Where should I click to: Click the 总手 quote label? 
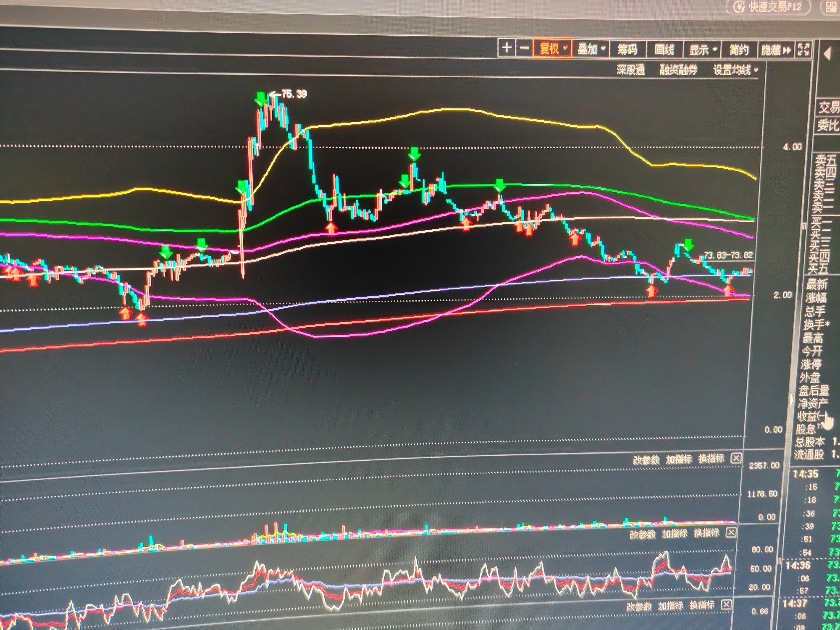(x=814, y=311)
